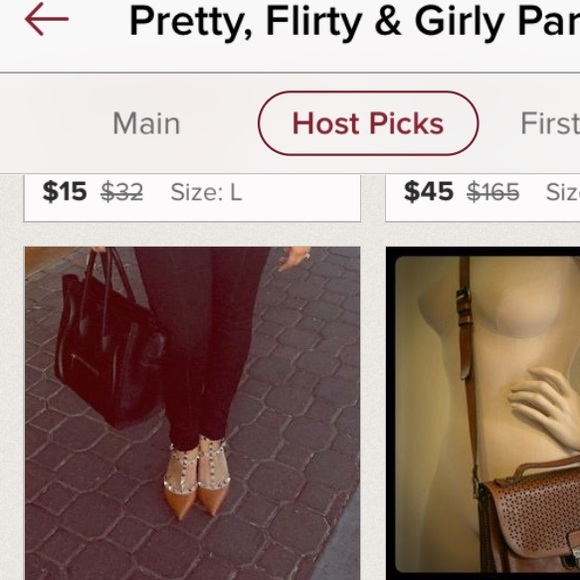Open the partially visible First tab
The image size is (580, 580).
pos(550,123)
